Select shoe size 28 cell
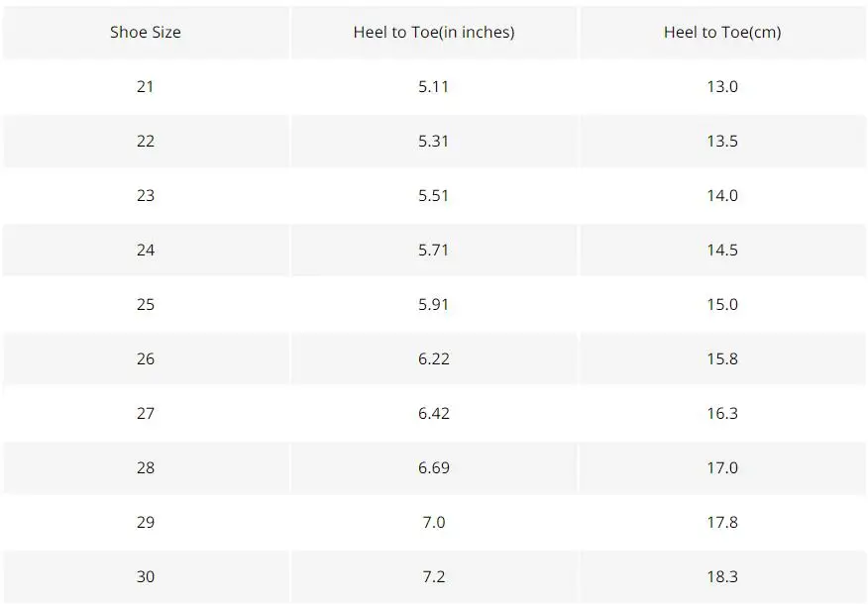Viewport: 868px width, 605px height. pos(145,467)
